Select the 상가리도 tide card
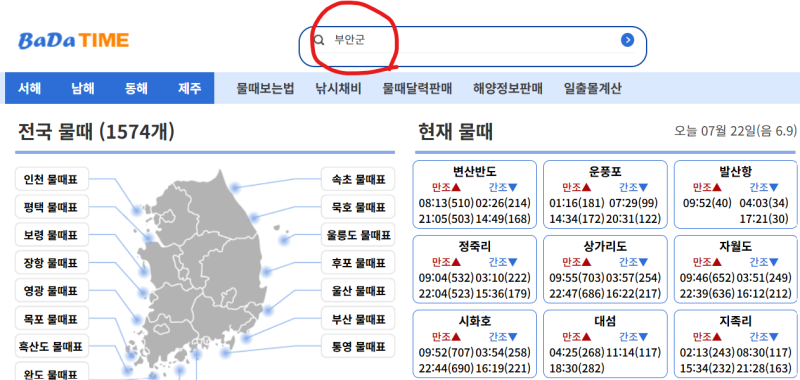This screenshot has width=800, height=380. tap(605, 269)
